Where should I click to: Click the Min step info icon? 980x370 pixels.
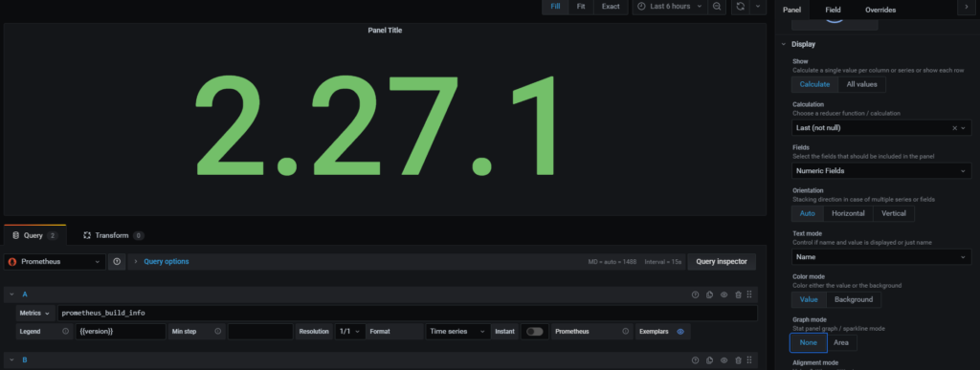click(x=217, y=332)
